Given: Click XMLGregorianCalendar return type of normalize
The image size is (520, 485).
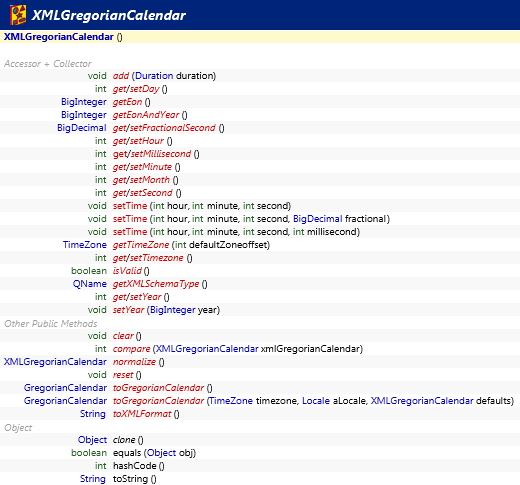Looking at the screenshot, I should [x=55, y=362].
